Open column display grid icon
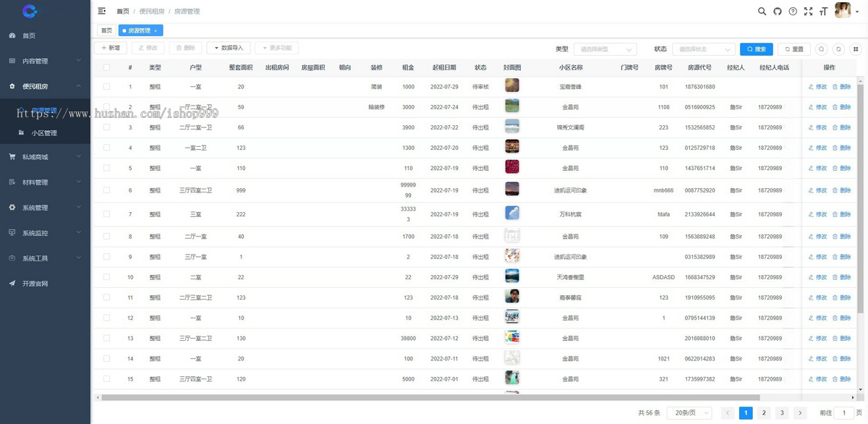The height and width of the screenshot is (424, 868). pos(856,48)
